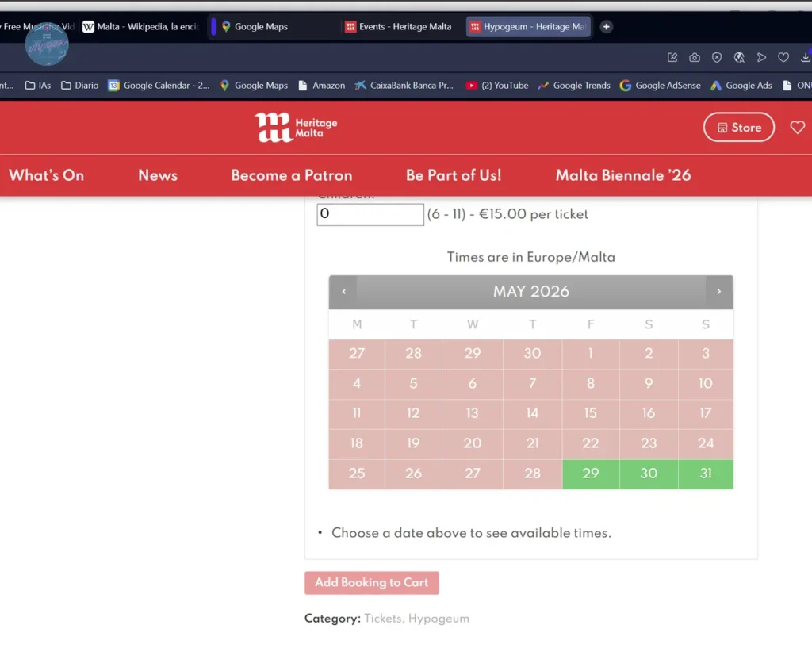Click the play-arrow icon in browser toolbar
Screen dimensions: 812x648
pyautogui.click(x=761, y=57)
